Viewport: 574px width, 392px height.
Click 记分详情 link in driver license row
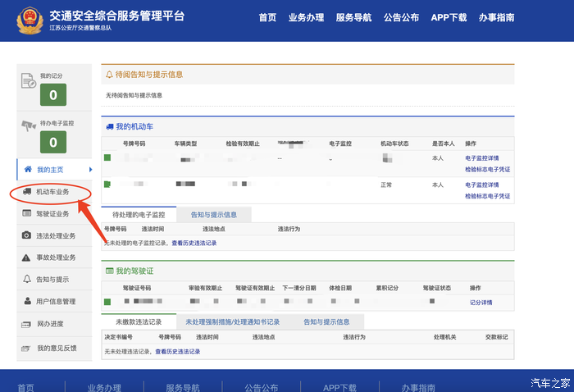point(481,303)
